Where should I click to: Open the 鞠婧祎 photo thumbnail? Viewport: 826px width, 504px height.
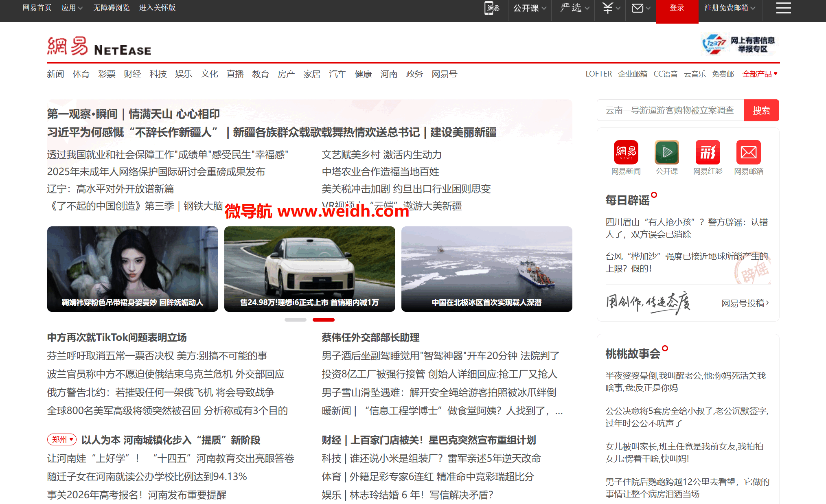(x=133, y=269)
